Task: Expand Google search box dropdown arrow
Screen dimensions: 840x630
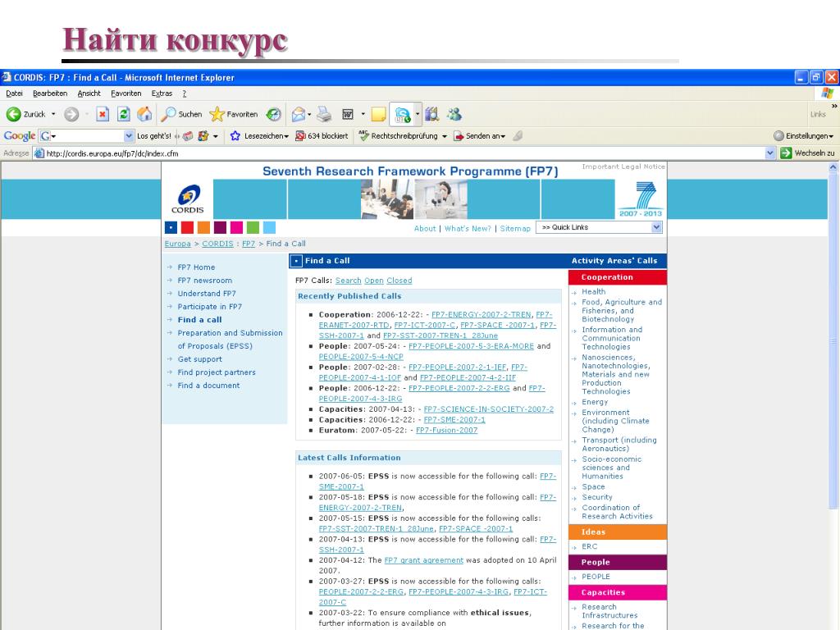Action: click(x=129, y=136)
